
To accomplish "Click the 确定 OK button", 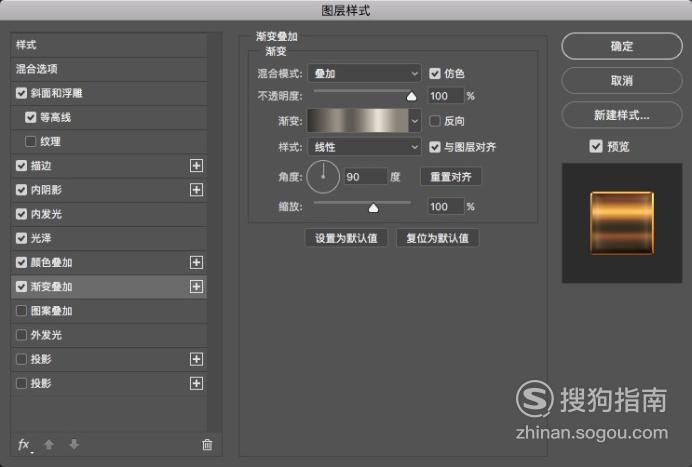I will click(x=622, y=46).
